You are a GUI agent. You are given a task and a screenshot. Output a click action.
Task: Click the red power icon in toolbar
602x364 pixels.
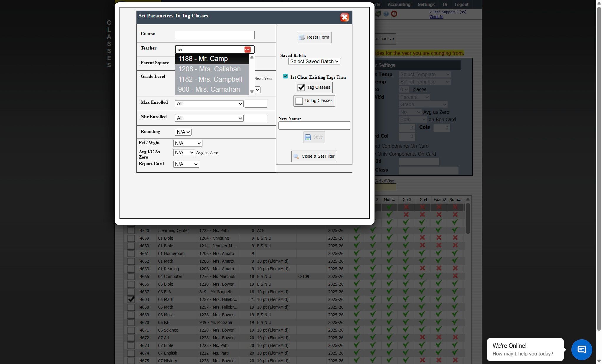(x=394, y=14)
